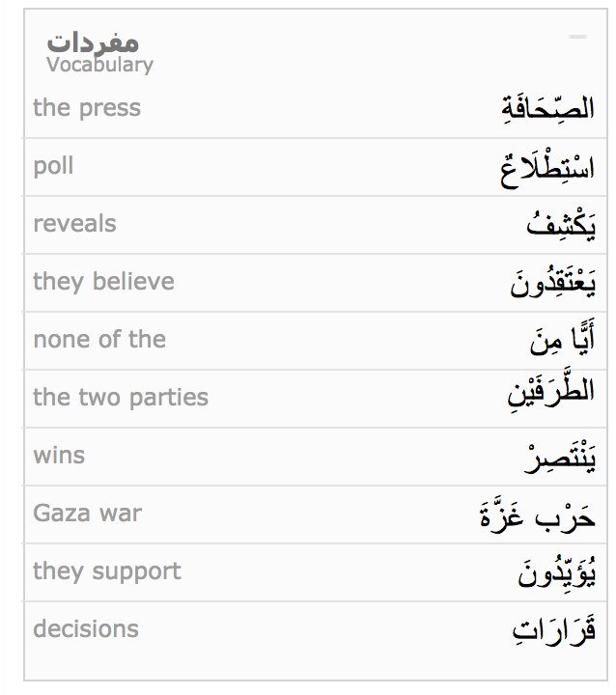Click the "they support" translation
The image size is (616, 695).
(107, 571)
